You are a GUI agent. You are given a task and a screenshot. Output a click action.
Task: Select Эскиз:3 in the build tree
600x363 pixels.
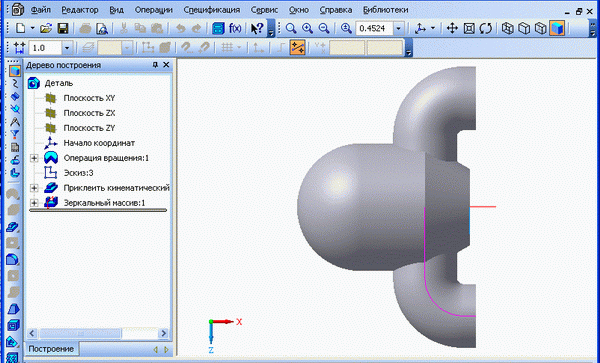(x=78, y=173)
